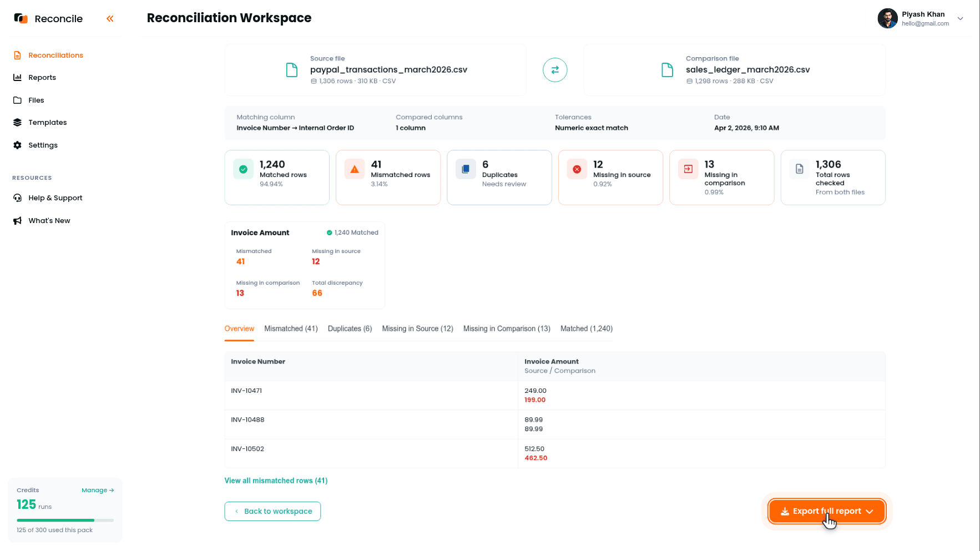Click the hello@gmail.com email text
The height and width of the screenshot is (551, 980).
(925, 24)
